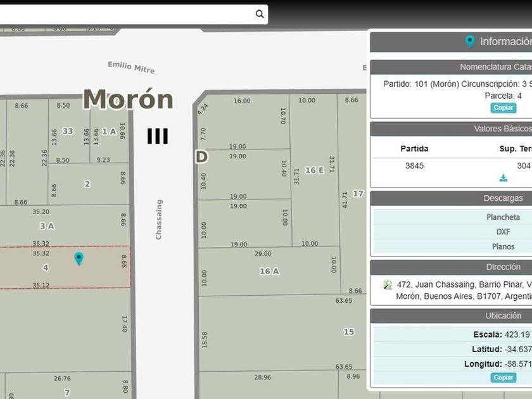This screenshot has height=399, width=532.
Task: Click the teal location pin on parcel 4
Action: 79,258
